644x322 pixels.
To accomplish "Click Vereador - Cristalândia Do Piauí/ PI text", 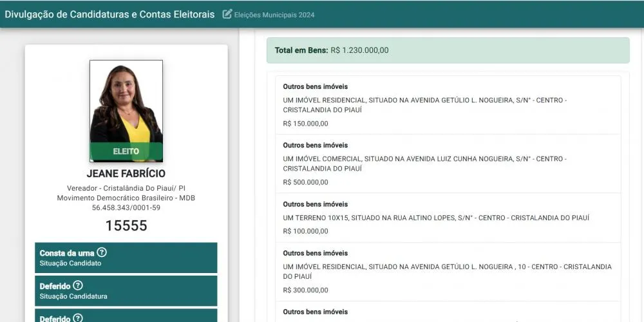I will tap(126, 188).
